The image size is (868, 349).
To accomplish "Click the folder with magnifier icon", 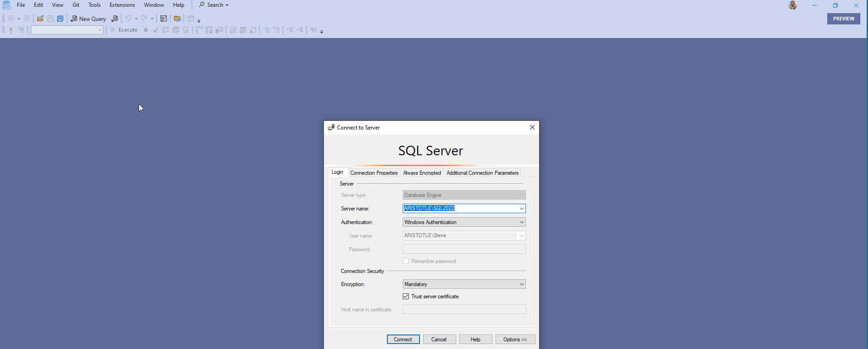I will click(x=177, y=19).
